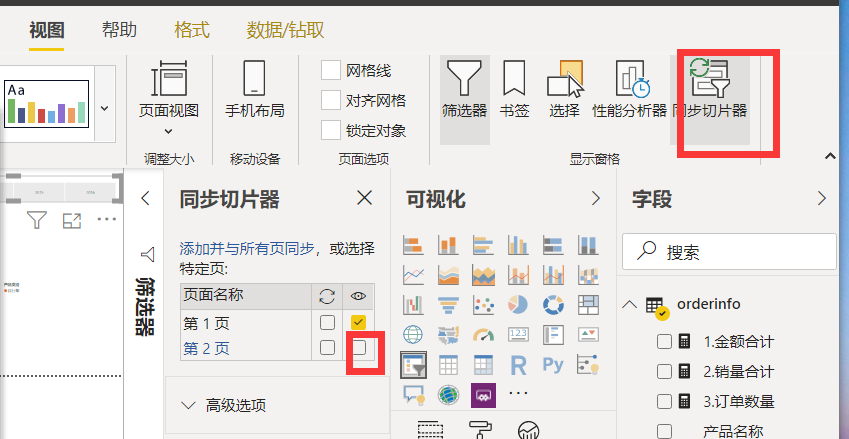The image size is (849, 439).
Task: Select the R script visual
Action: [518, 365]
